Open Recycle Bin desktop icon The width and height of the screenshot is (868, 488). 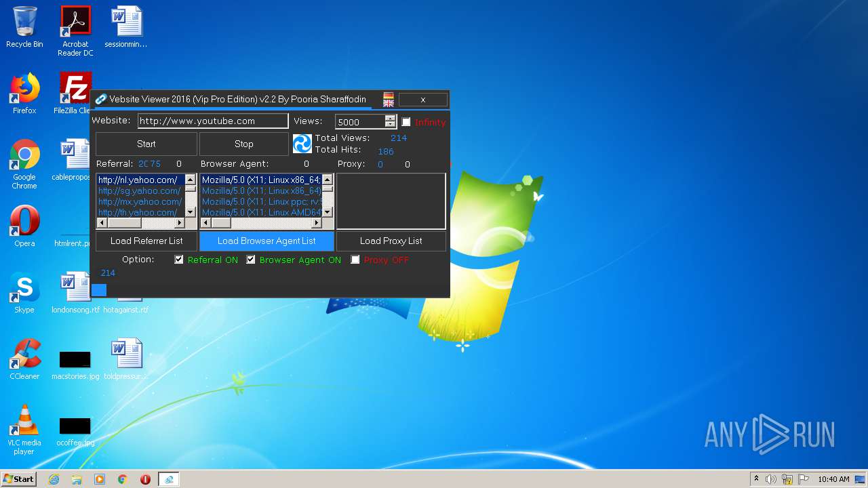point(24,27)
